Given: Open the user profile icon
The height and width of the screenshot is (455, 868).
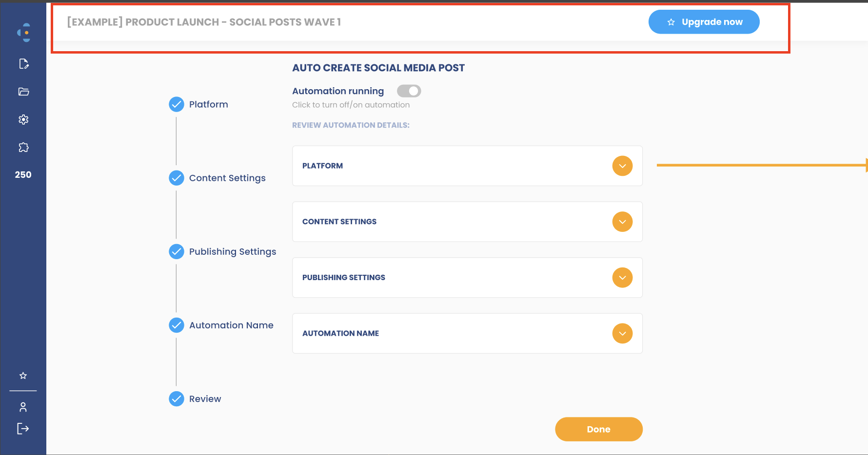Looking at the screenshot, I should [x=23, y=407].
